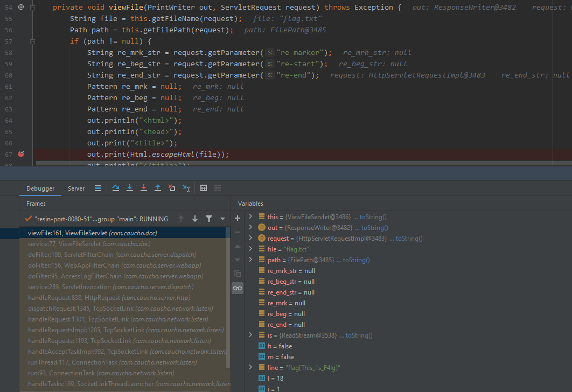This screenshot has height=392, width=572.
Task: Expand 'file' variable node
Action: click(250, 249)
